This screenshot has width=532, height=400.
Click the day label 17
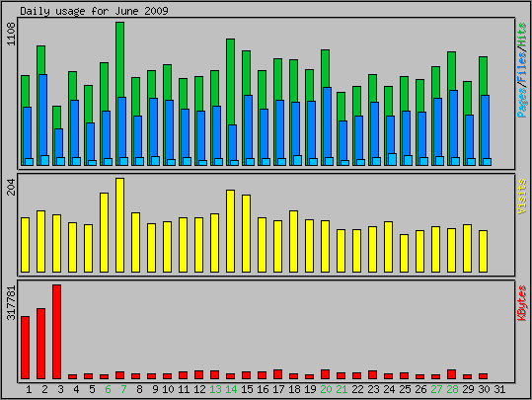point(279,389)
